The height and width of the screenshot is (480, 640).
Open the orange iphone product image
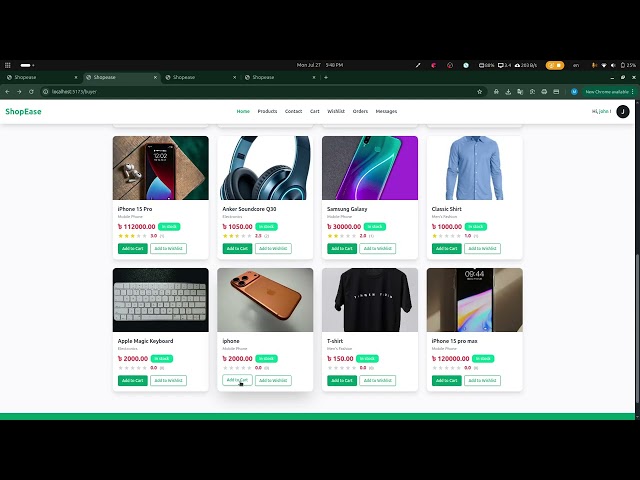click(x=265, y=300)
